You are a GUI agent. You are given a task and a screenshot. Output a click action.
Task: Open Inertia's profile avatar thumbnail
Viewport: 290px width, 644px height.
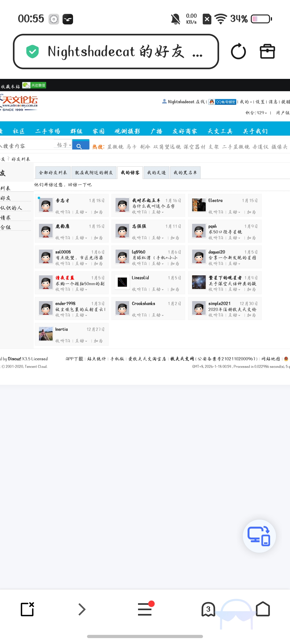click(46, 334)
